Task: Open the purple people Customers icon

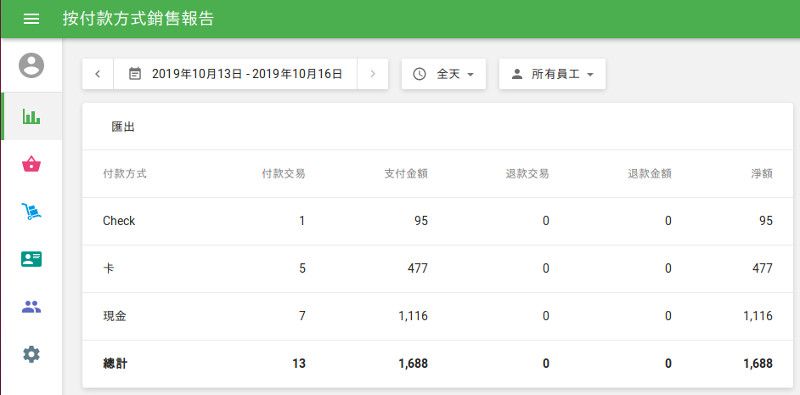Action: click(x=31, y=307)
